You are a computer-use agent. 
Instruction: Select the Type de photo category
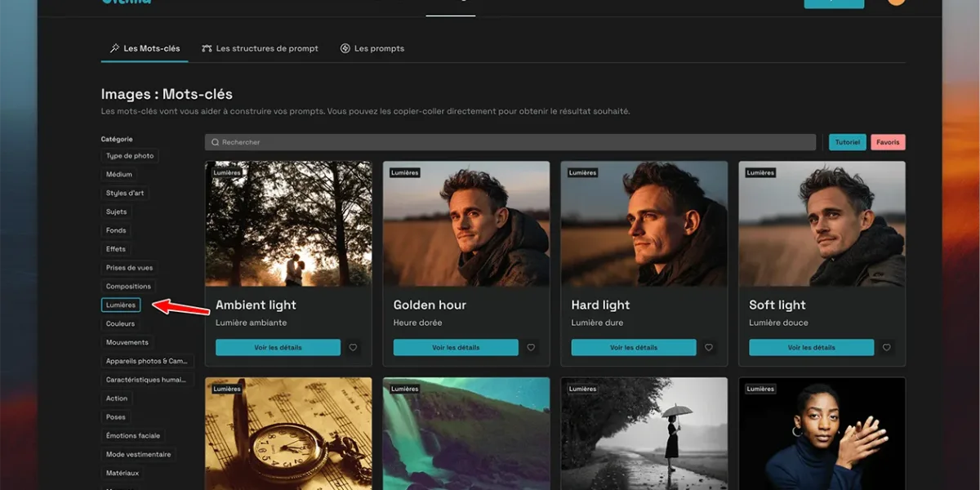point(130,156)
